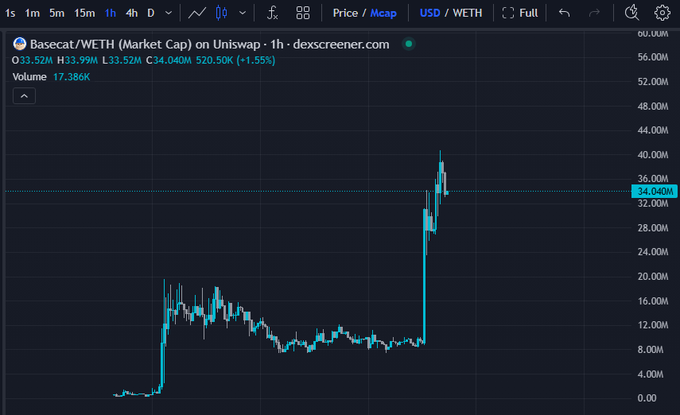Select the 1h timeframe

pyautogui.click(x=111, y=13)
